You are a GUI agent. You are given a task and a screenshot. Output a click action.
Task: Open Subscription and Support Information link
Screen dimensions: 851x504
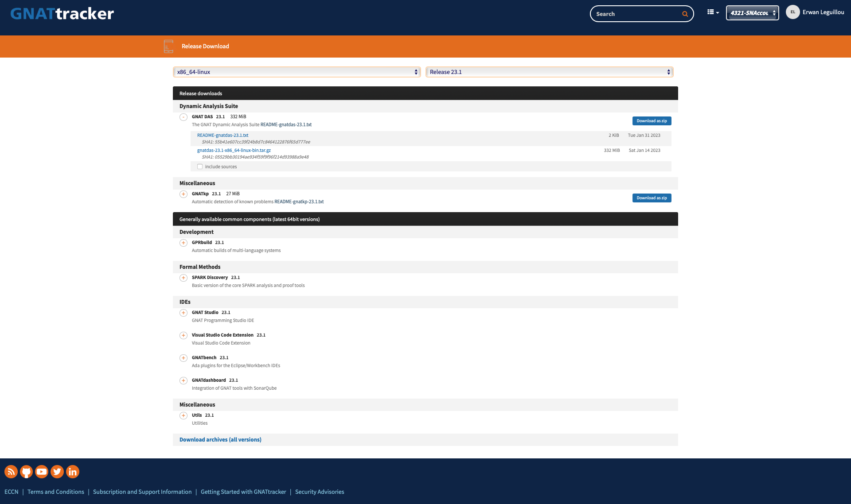(142, 492)
